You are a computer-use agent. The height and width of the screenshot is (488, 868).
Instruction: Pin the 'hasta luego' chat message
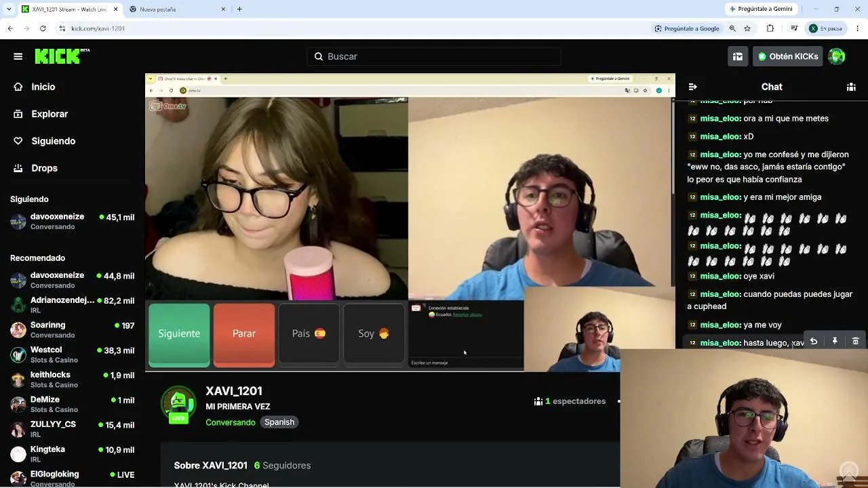(835, 342)
